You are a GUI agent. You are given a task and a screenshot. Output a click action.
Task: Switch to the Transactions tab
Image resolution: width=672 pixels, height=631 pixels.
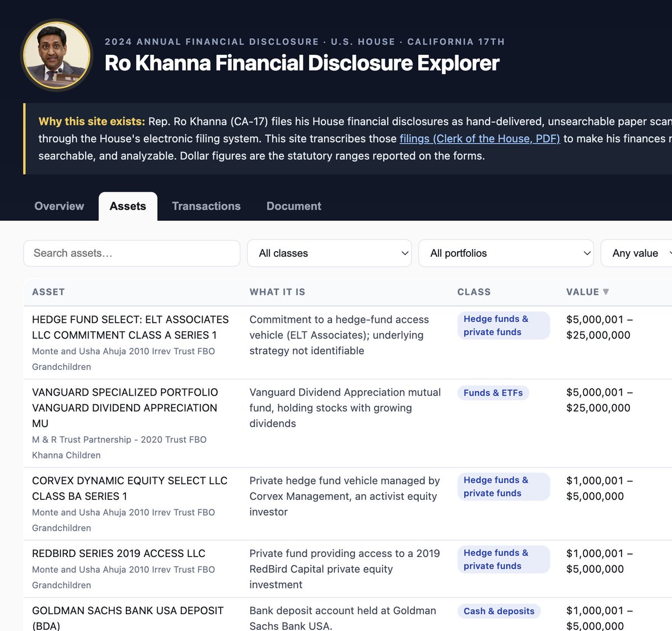coord(206,206)
